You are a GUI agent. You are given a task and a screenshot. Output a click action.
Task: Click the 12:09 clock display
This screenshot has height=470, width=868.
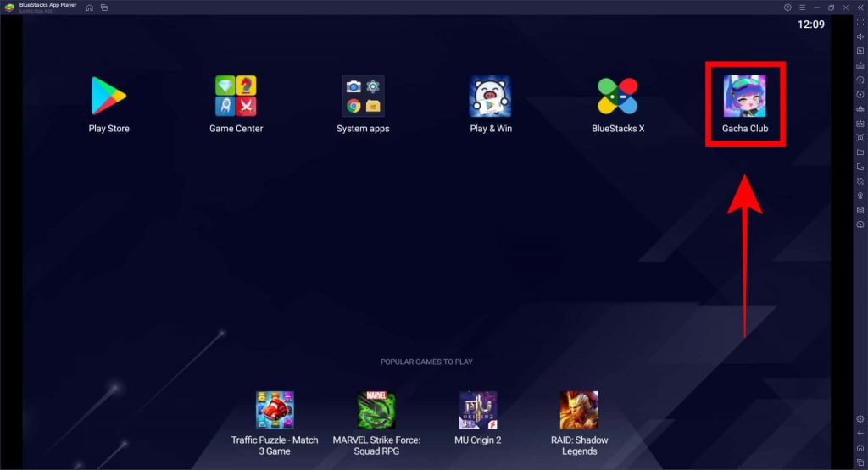(x=811, y=25)
